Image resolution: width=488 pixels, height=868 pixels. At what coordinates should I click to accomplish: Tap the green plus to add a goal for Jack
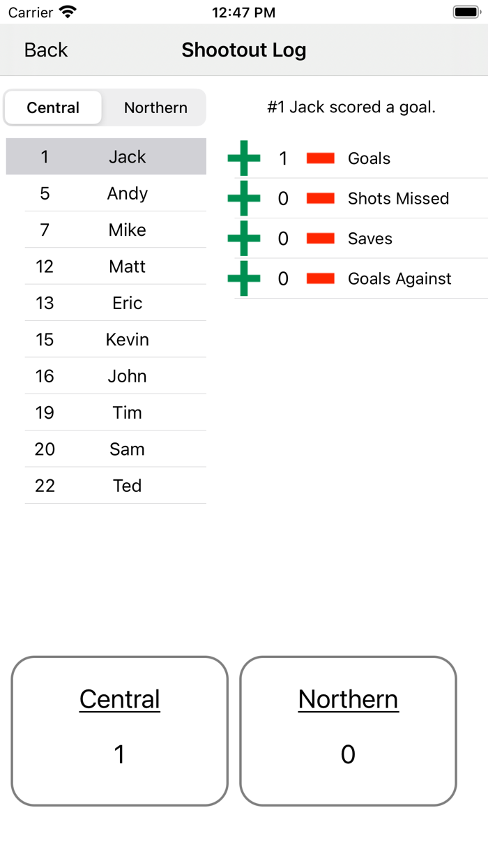243,158
